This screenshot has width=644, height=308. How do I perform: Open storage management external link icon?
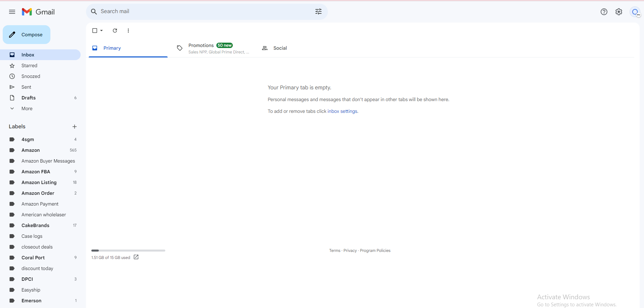[x=136, y=257]
